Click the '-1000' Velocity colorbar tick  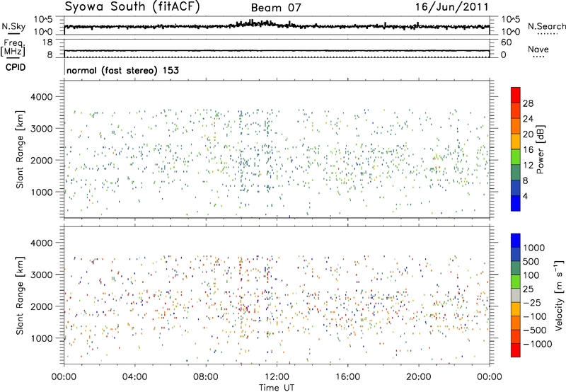[538, 344]
